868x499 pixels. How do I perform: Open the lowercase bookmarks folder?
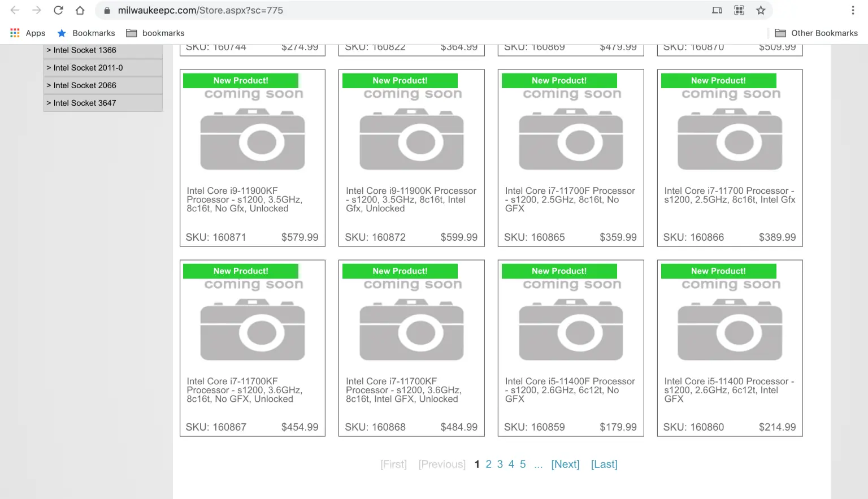click(155, 33)
